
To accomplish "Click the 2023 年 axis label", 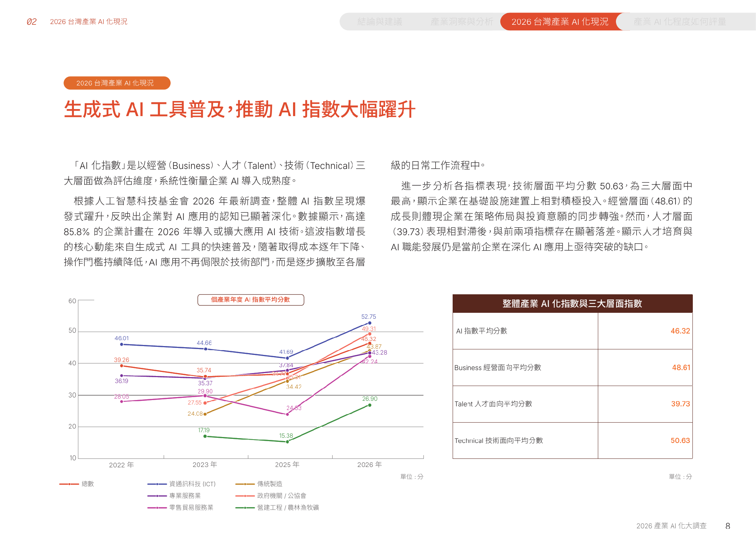I will [x=205, y=465].
